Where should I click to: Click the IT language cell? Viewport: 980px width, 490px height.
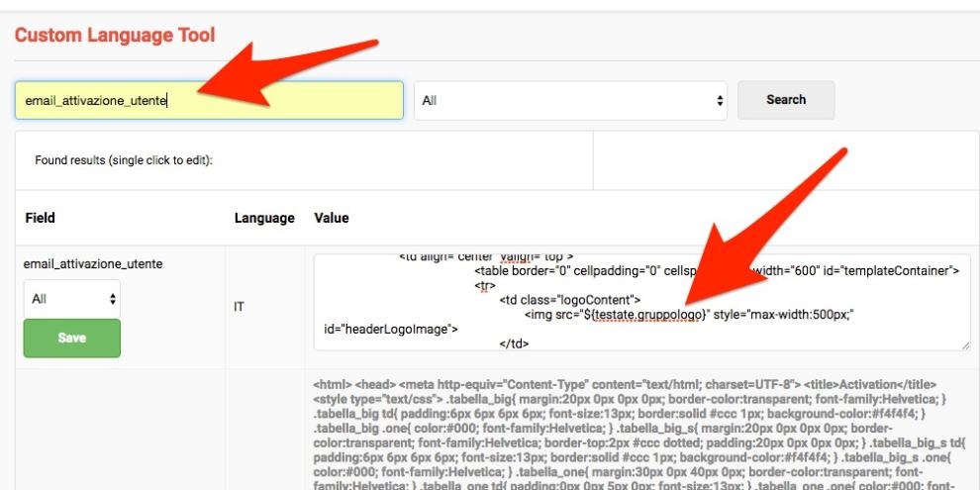(241, 308)
